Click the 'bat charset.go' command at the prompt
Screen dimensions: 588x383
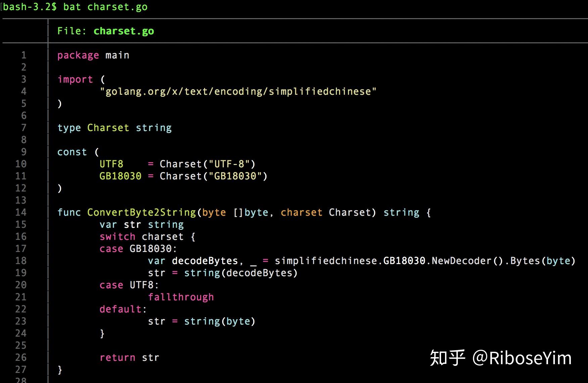[x=105, y=7]
